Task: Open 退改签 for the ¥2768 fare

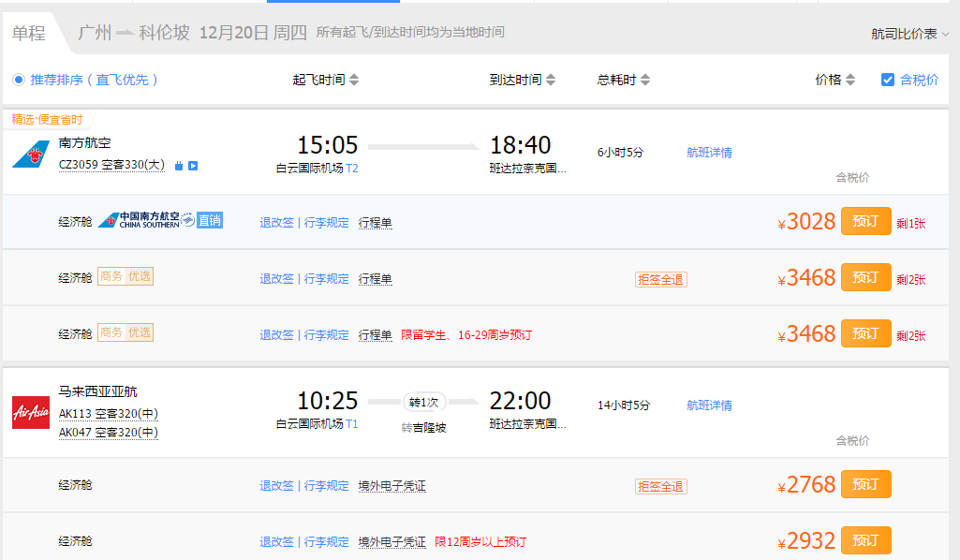Action: [x=276, y=486]
